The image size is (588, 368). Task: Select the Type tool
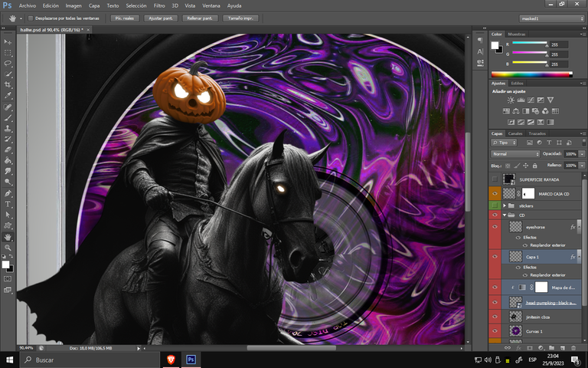click(x=8, y=204)
